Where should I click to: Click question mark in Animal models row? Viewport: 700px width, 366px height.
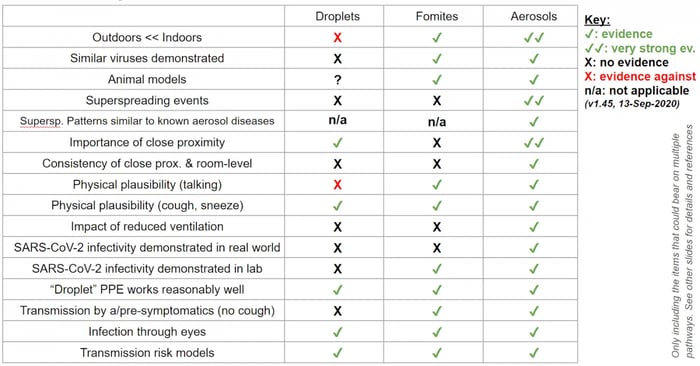338,80
